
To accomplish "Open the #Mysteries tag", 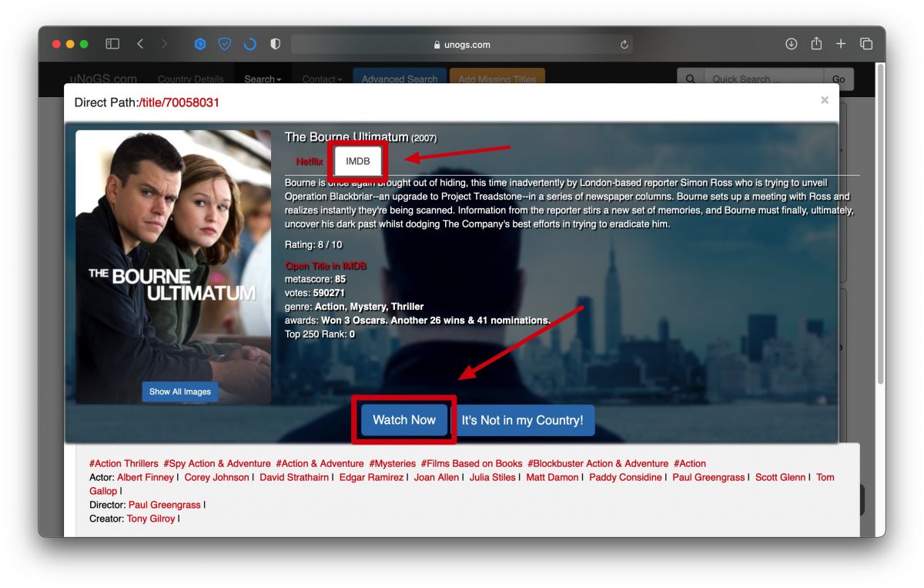I will pos(392,464).
